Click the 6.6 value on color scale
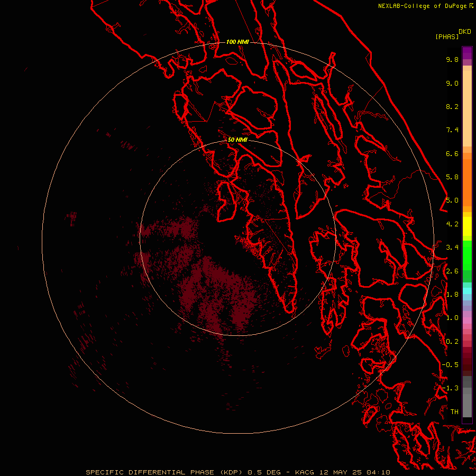 tap(452, 153)
